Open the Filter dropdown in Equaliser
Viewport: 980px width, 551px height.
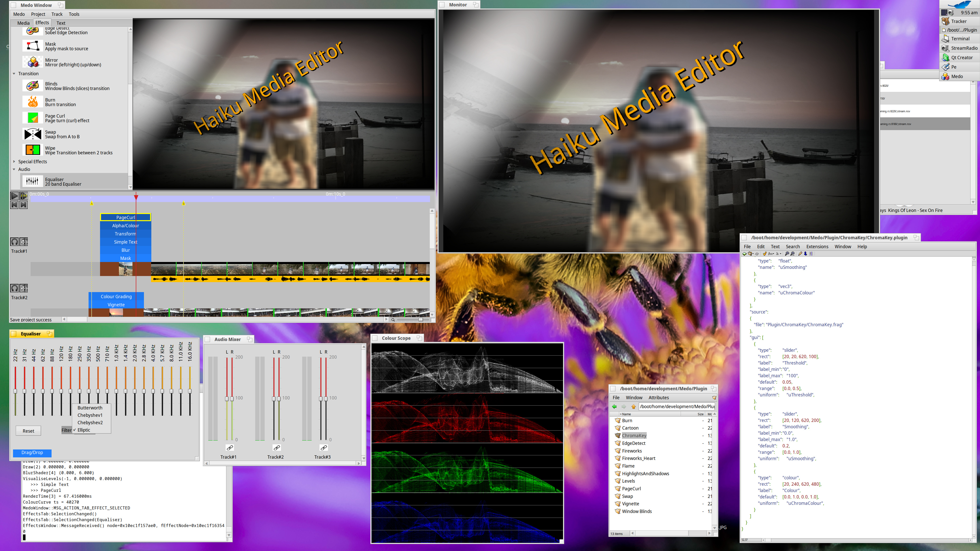click(67, 430)
